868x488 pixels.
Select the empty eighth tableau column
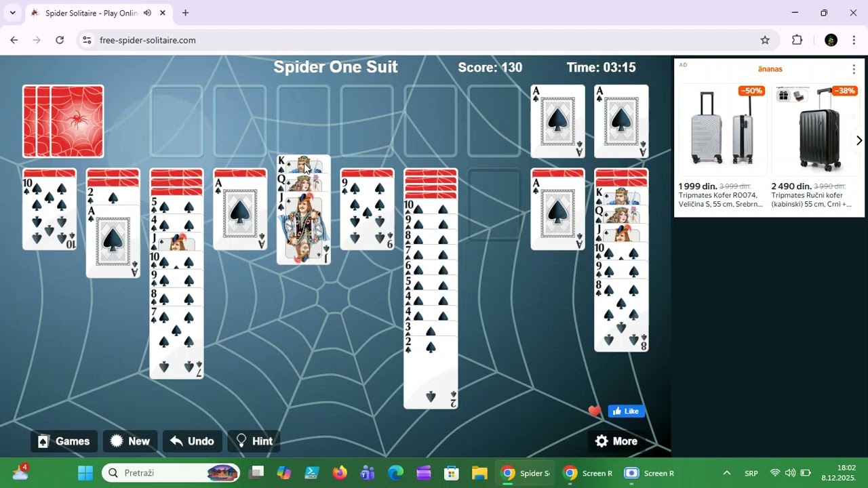tap(494, 205)
